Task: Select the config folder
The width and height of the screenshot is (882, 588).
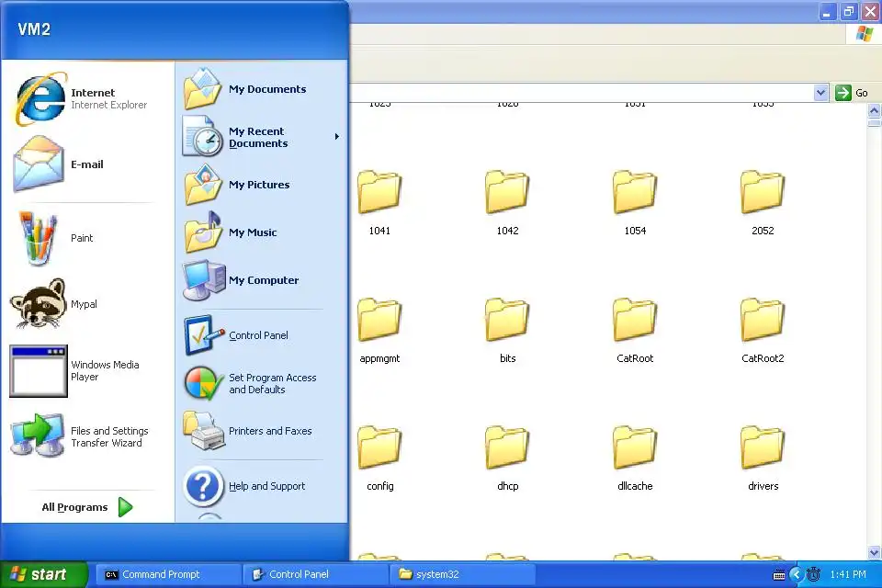Action: point(379,458)
